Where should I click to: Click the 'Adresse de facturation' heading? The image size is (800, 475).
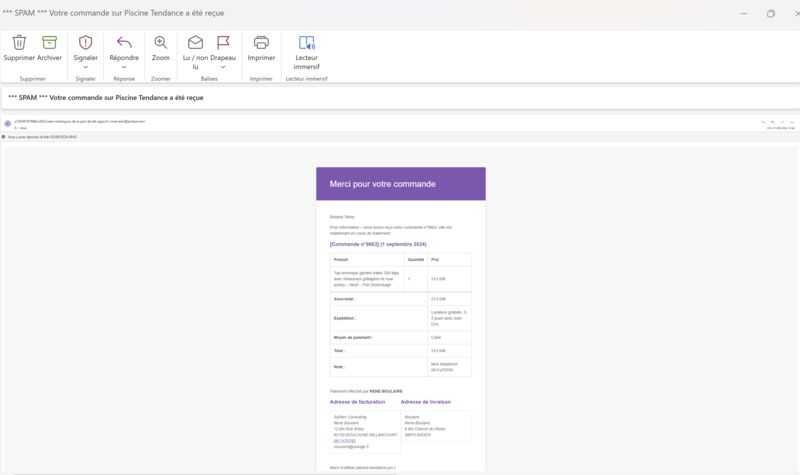coord(357,402)
